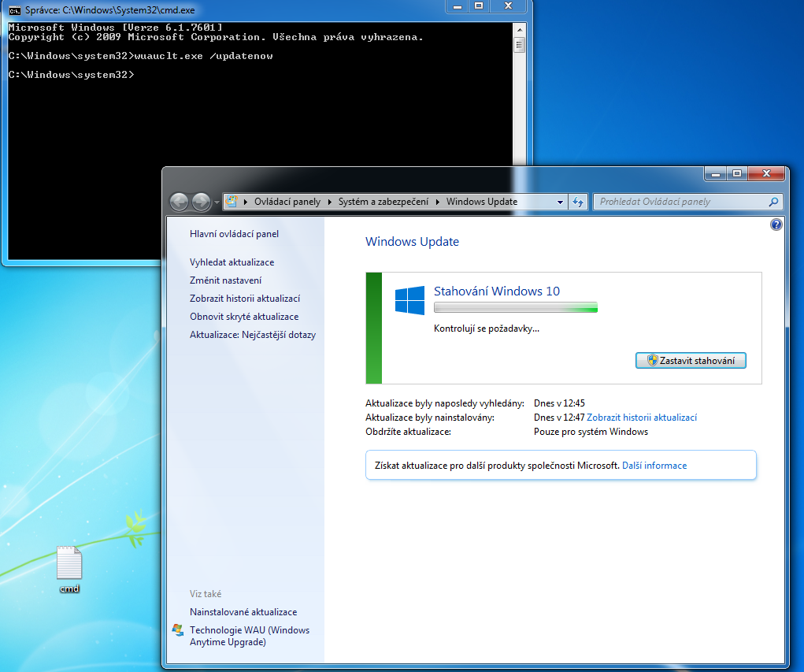
Task: Select Windows Update breadcrumb
Action: click(481, 202)
